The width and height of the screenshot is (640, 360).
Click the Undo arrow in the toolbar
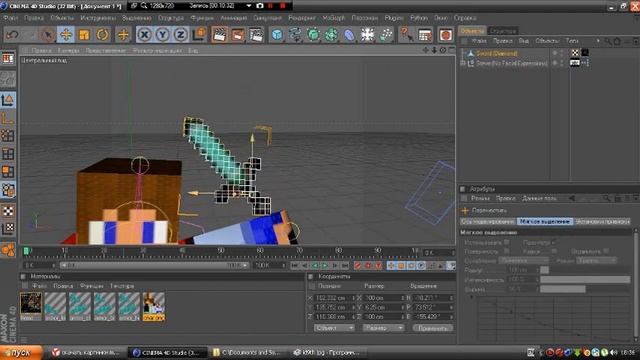click(x=12, y=35)
